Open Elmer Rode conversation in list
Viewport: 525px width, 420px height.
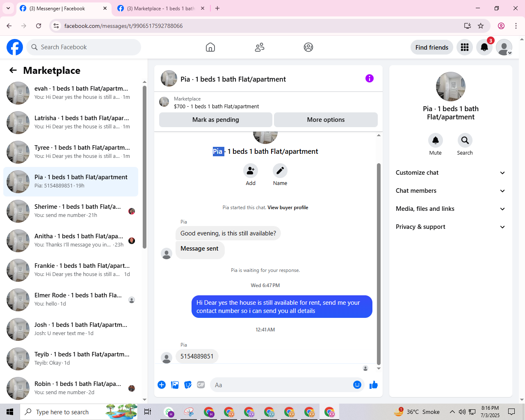[71, 300]
